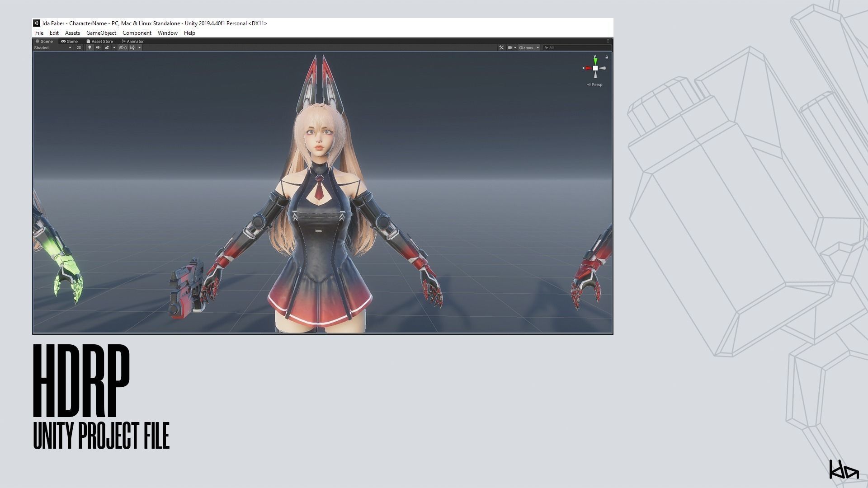Screen dimensions: 868x488
Task: Click the scene camera settings icon
Action: coord(510,47)
